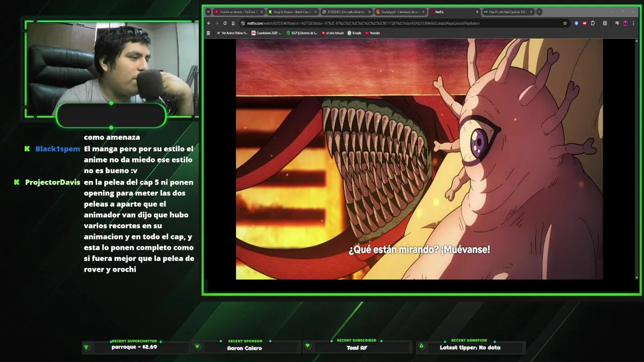The image size is (644, 362).
Task: Select the Netflix tab
Action: coord(454,12)
